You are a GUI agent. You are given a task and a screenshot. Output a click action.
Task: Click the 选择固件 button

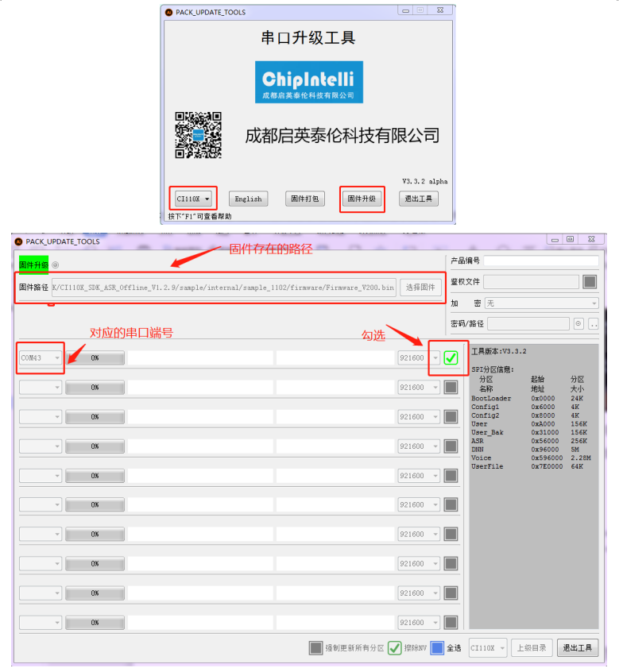[x=420, y=287]
